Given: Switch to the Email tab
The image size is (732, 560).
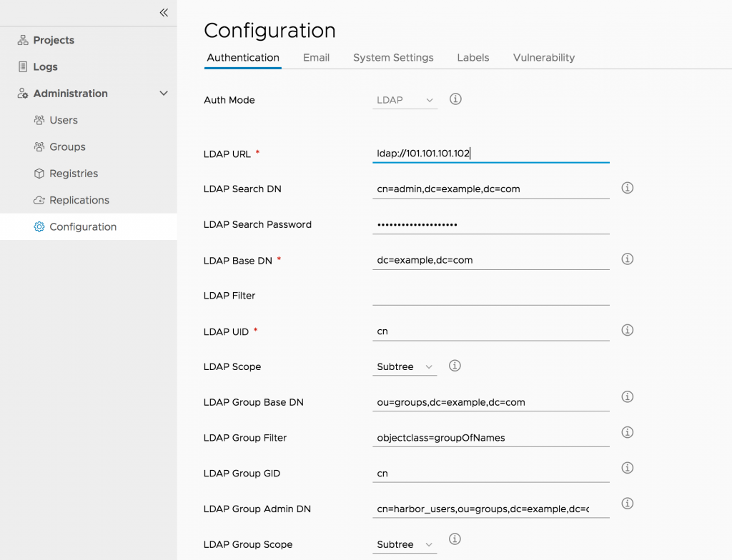Looking at the screenshot, I should [316, 58].
